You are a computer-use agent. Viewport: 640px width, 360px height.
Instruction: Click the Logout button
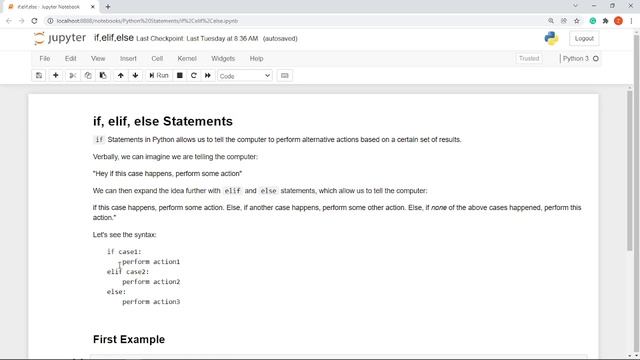584,38
